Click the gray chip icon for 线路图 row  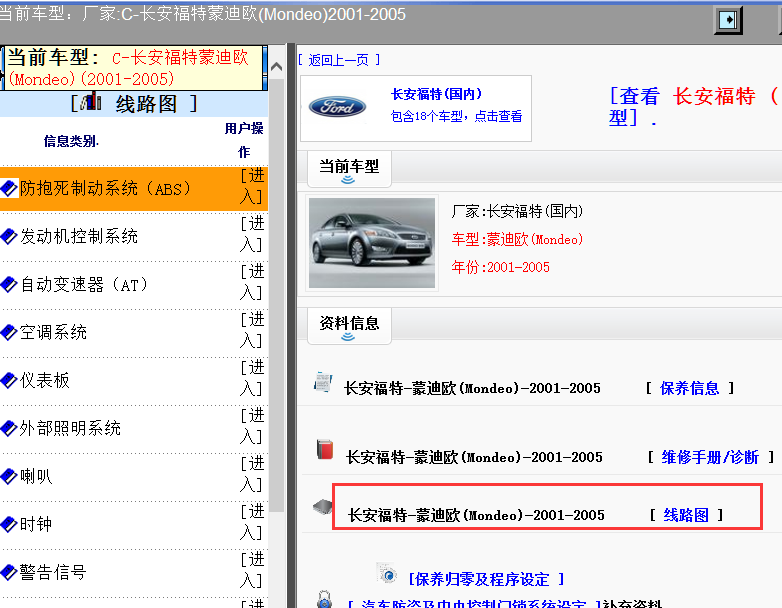[x=323, y=507]
